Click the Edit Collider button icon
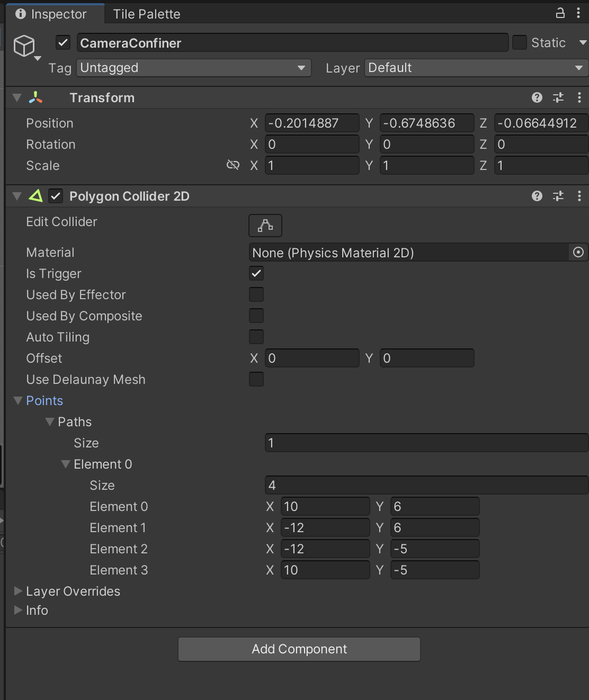The image size is (589, 700). [265, 226]
